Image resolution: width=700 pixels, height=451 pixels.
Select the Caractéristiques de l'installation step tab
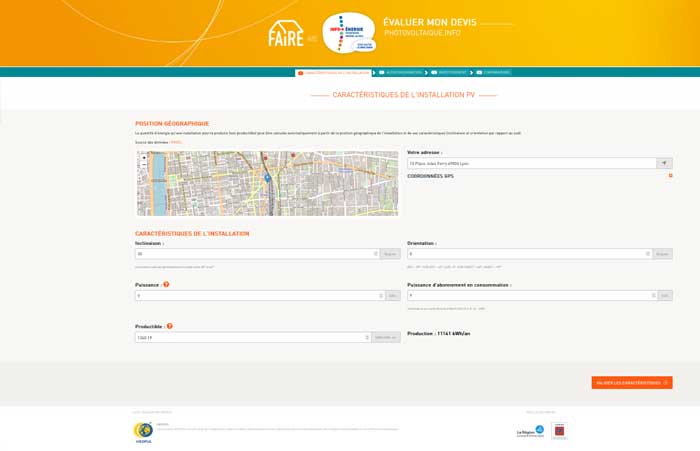coord(333,72)
